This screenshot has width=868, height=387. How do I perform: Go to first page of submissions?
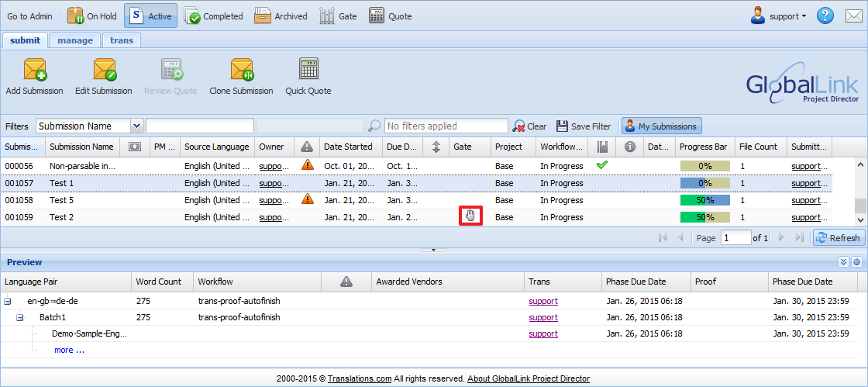point(663,237)
